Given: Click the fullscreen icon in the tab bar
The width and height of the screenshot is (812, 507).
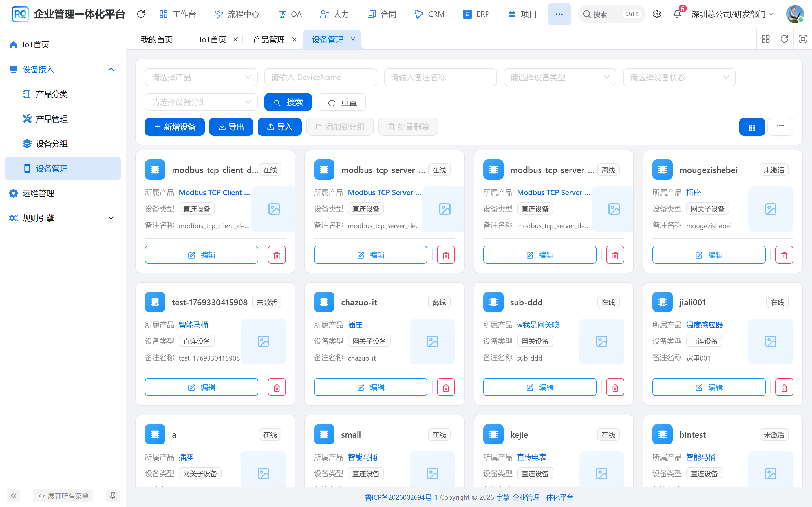Looking at the screenshot, I should (803, 39).
